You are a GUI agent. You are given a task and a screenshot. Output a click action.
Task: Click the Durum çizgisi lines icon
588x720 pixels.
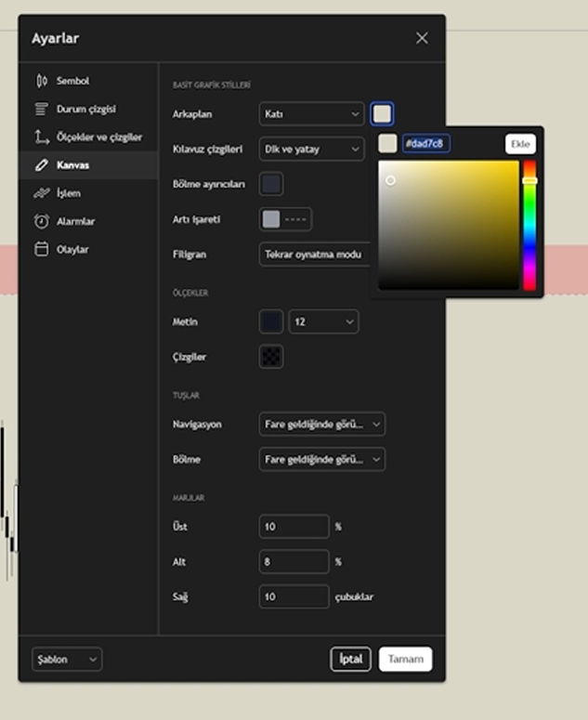(41, 109)
